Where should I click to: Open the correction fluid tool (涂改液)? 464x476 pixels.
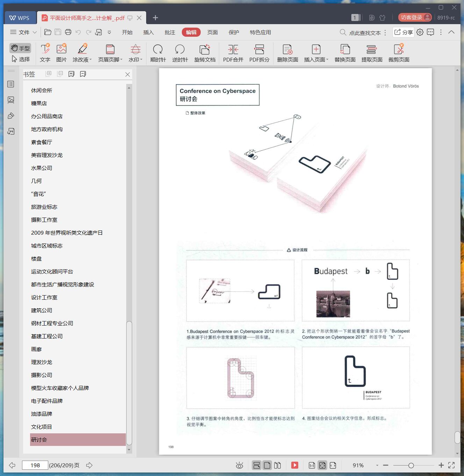(82, 53)
